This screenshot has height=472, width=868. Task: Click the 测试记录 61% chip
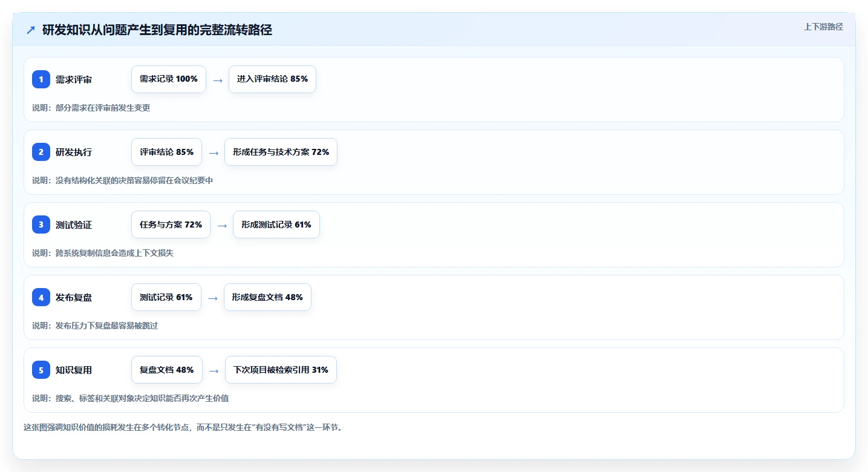click(x=166, y=297)
